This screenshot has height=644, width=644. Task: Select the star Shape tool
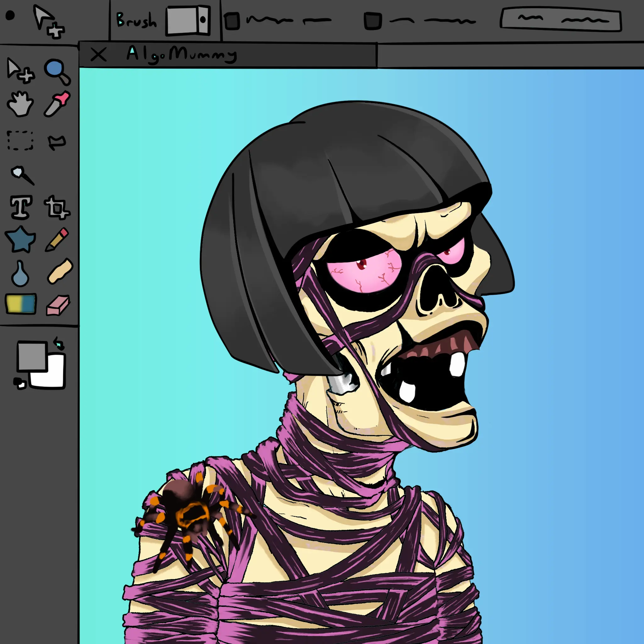(x=21, y=239)
